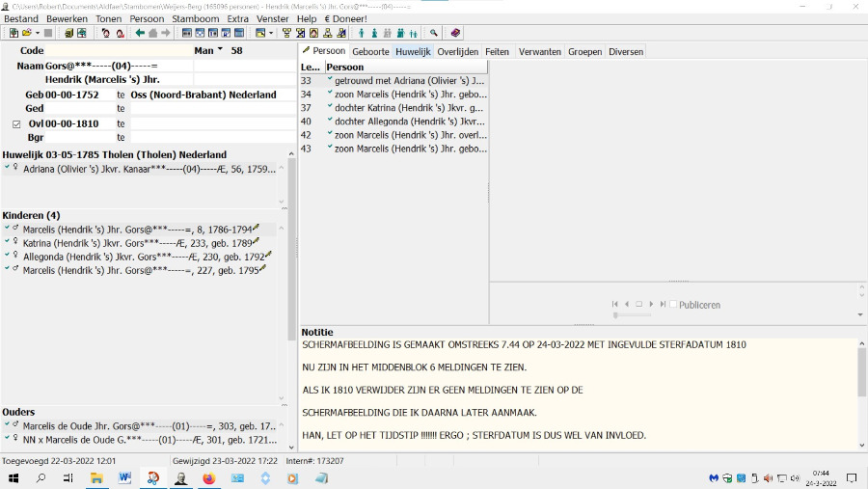
Task: Open Word from the Windows taskbar
Action: tap(124, 477)
